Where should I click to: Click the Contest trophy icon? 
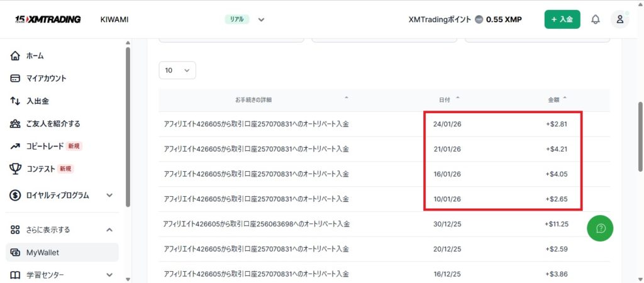[x=16, y=169]
